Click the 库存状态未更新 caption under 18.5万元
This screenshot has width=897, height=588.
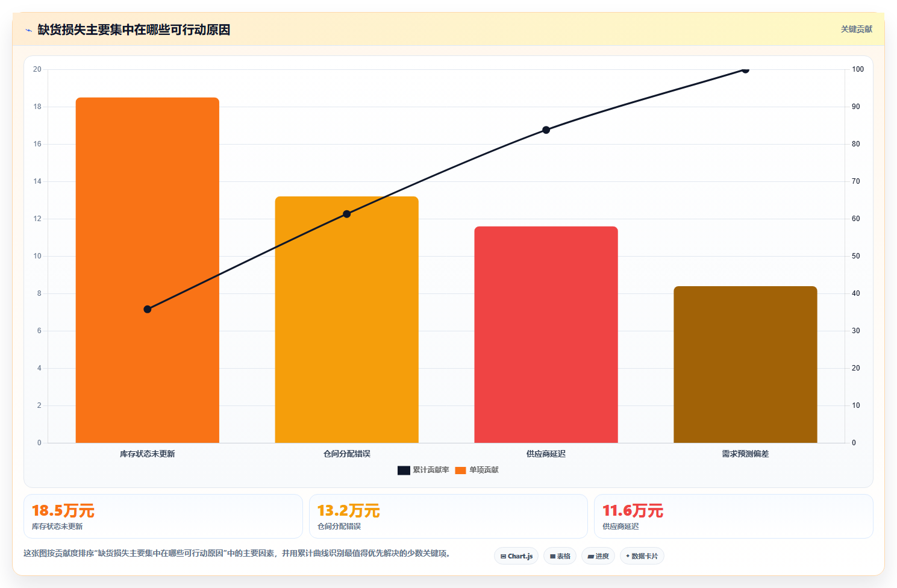(57, 527)
